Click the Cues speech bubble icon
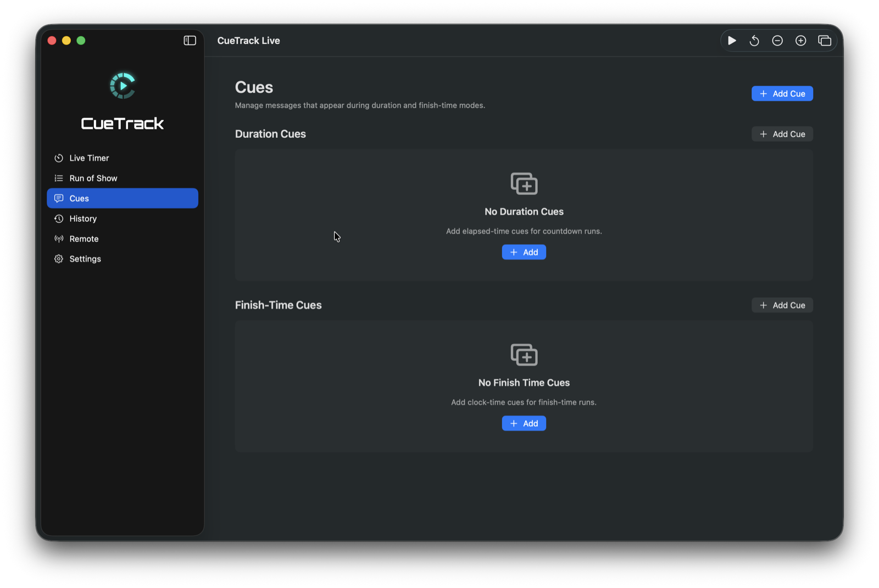The height and width of the screenshot is (588, 879). click(x=59, y=198)
